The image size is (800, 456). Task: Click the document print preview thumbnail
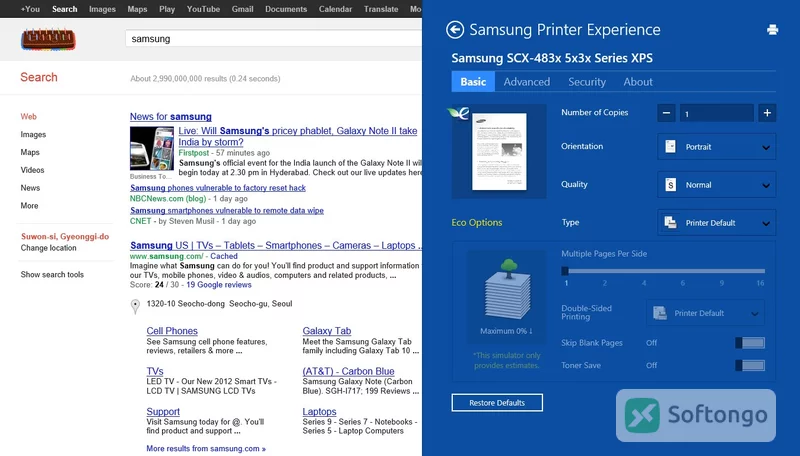(x=499, y=151)
